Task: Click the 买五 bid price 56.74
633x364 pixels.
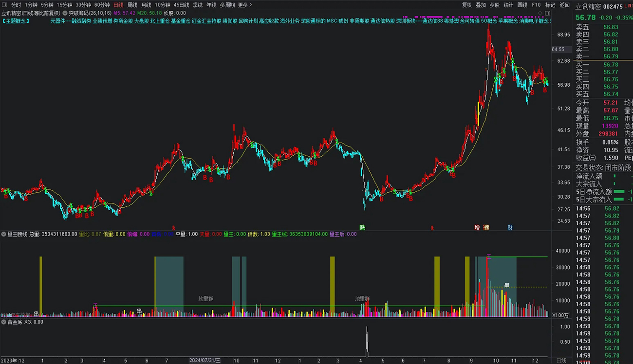Action: point(611,94)
